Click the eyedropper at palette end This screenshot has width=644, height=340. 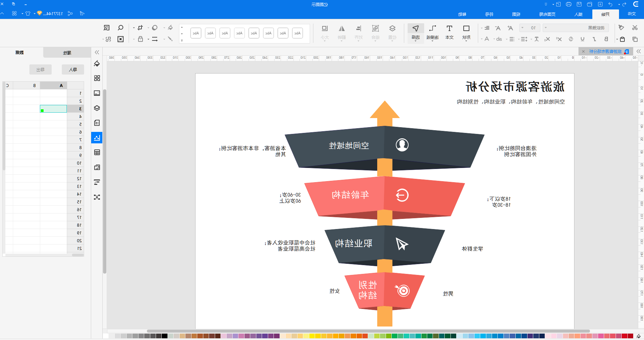638,336
